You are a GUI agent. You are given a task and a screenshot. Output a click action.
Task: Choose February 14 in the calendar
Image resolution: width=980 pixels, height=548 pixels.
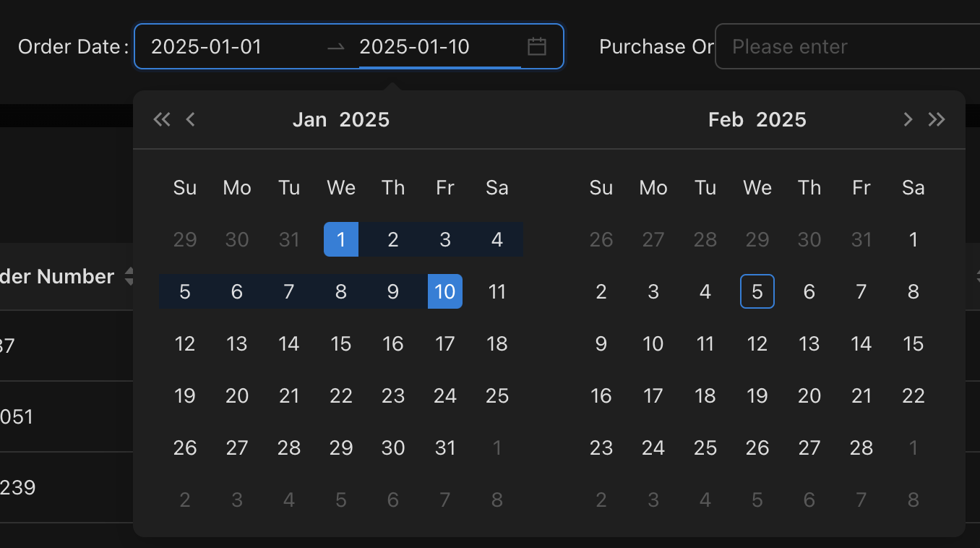861,343
